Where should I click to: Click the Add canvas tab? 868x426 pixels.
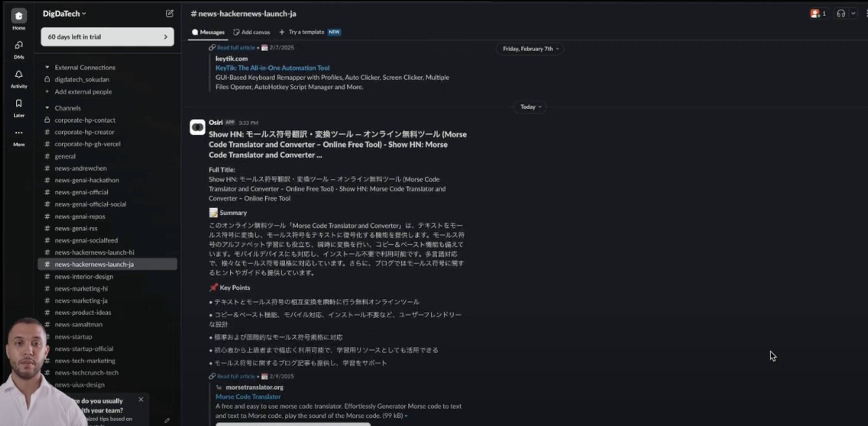coord(252,32)
